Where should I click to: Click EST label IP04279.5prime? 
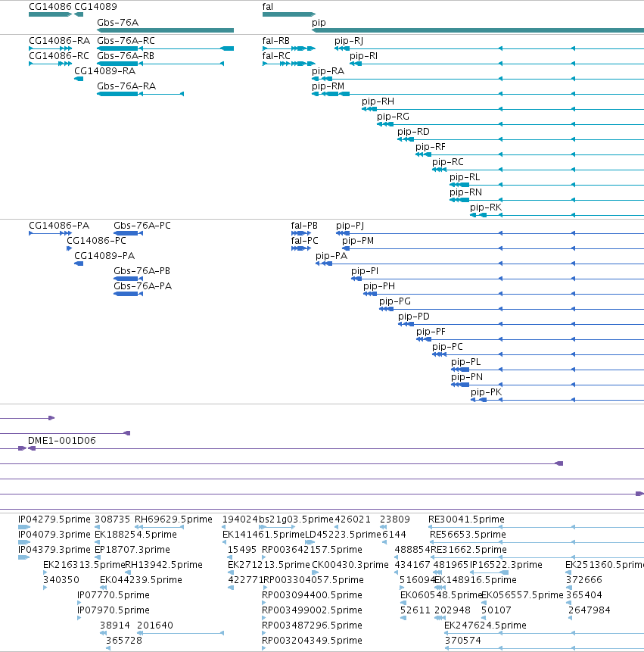tap(54, 519)
